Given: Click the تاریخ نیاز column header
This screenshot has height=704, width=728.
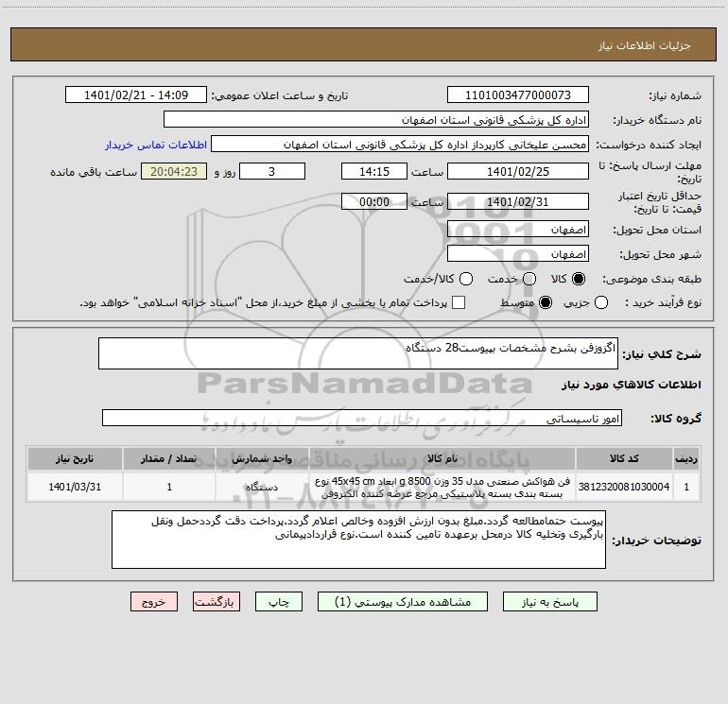Looking at the screenshot, I should coord(75,458).
